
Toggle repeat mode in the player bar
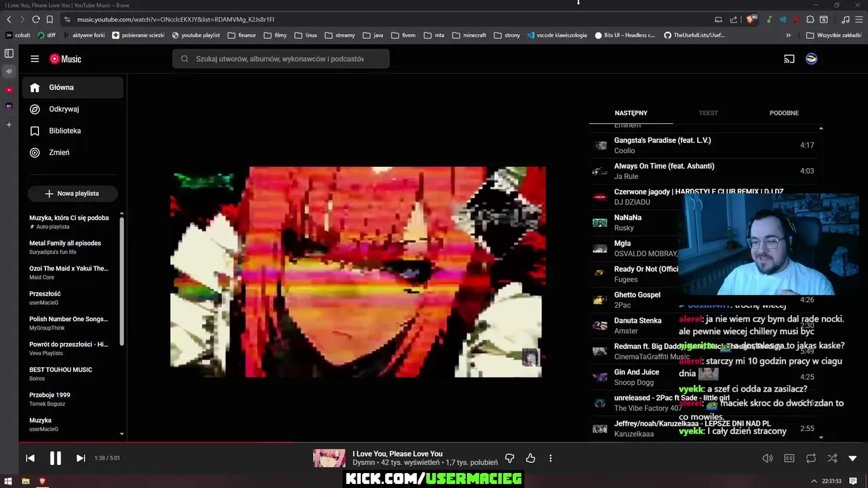[811, 458]
